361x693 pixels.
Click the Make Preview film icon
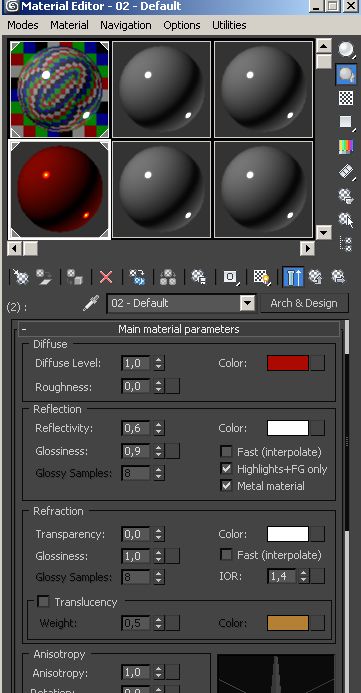pos(347,171)
